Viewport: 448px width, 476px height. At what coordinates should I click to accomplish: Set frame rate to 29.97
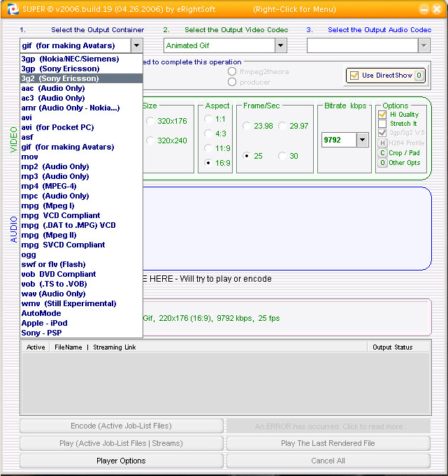tap(282, 126)
